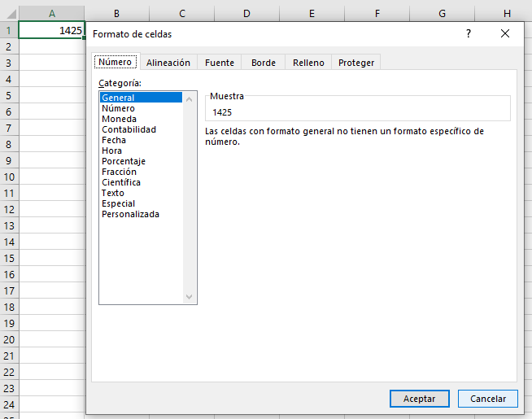This screenshot has height=419, width=532.
Task: Select the Personalizada category
Action: (x=130, y=214)
